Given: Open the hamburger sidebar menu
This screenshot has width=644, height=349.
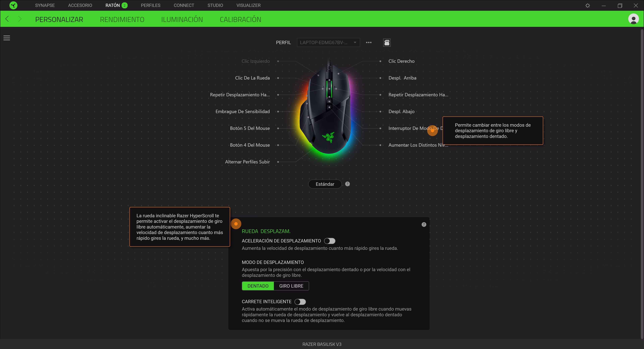Looking at the screenshot, I should tap(7, 38).
